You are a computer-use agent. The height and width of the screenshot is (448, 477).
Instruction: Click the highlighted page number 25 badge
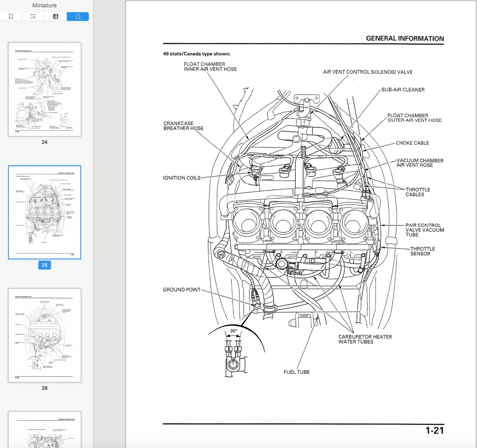tap(45, 265)
